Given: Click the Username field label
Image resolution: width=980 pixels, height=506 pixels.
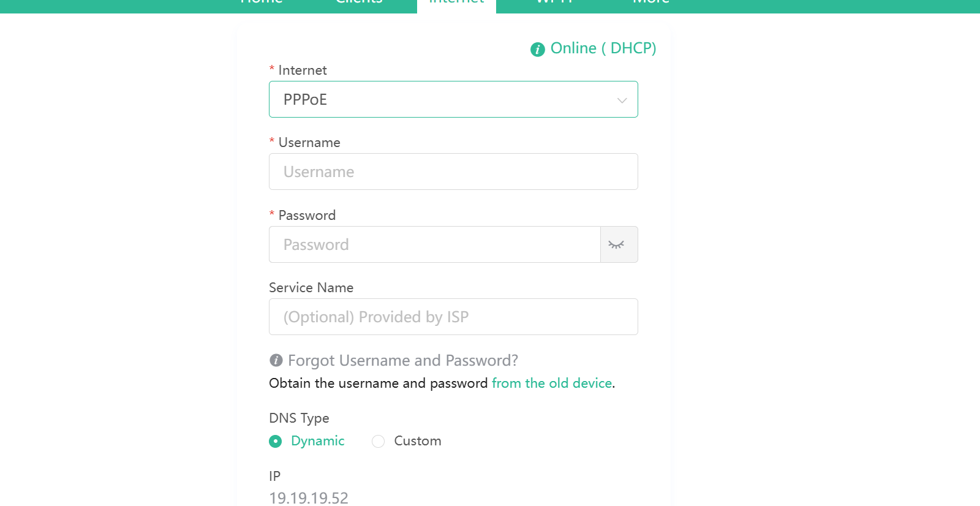Looking at the screenshot, I should click(x=309, y=143).
